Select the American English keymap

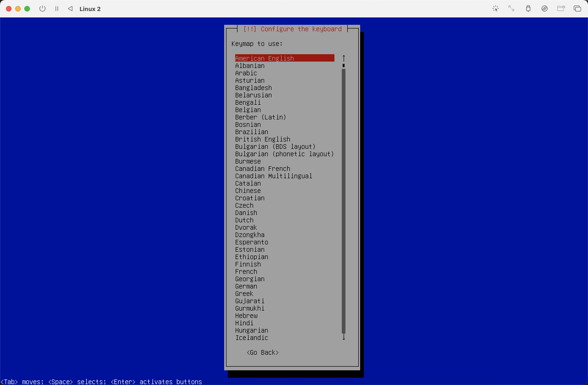265,58
